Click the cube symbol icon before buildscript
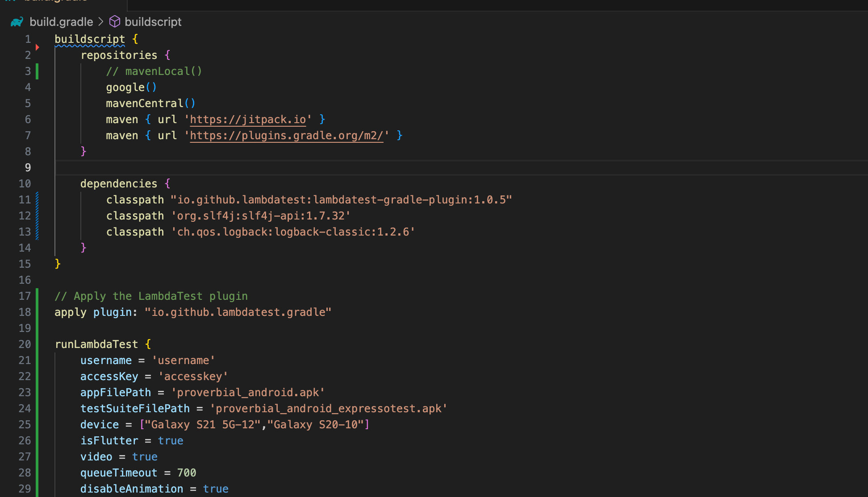 pos(115,21)
